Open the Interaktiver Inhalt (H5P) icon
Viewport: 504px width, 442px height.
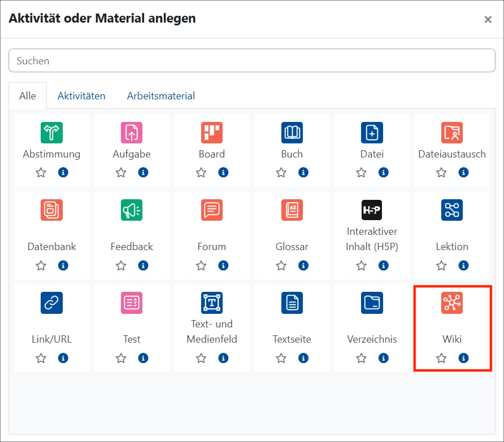372,209
